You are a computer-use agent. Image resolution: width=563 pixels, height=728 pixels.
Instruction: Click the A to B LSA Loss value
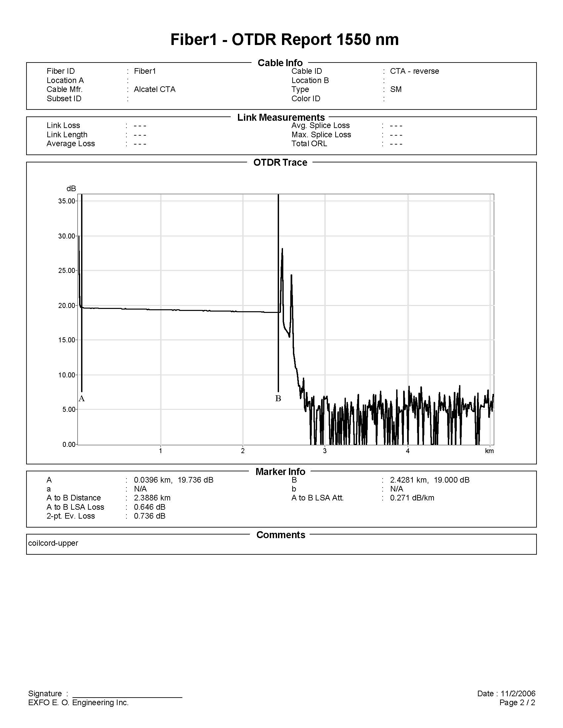pyautogui.click(x=150, y=507)
